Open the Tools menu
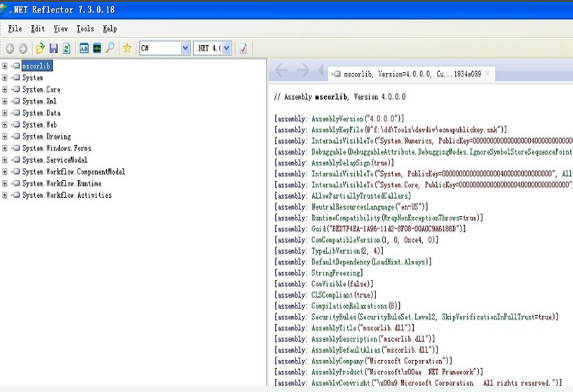This screenshot has height=392, width=573. (x=85, y=28)
